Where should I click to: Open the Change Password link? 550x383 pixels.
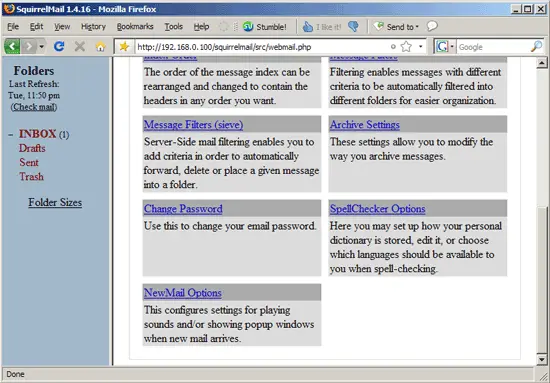coord(183,209)
